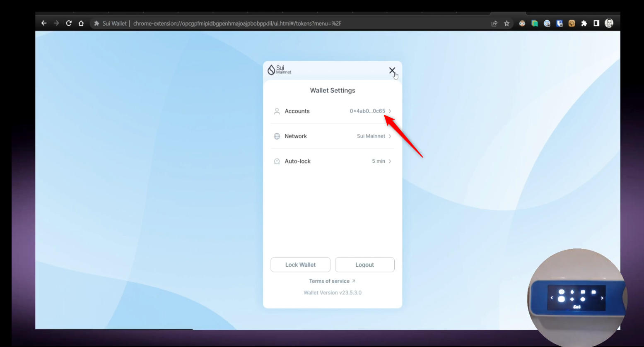Expand Accounts chevron next to 0x4ab0...0c65

point(390,111)
